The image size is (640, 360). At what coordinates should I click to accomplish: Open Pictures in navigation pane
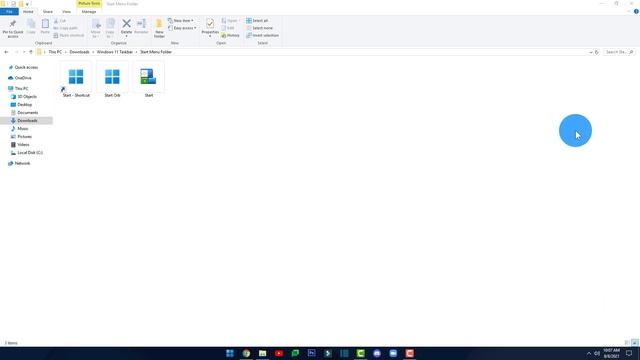point(21,137)
